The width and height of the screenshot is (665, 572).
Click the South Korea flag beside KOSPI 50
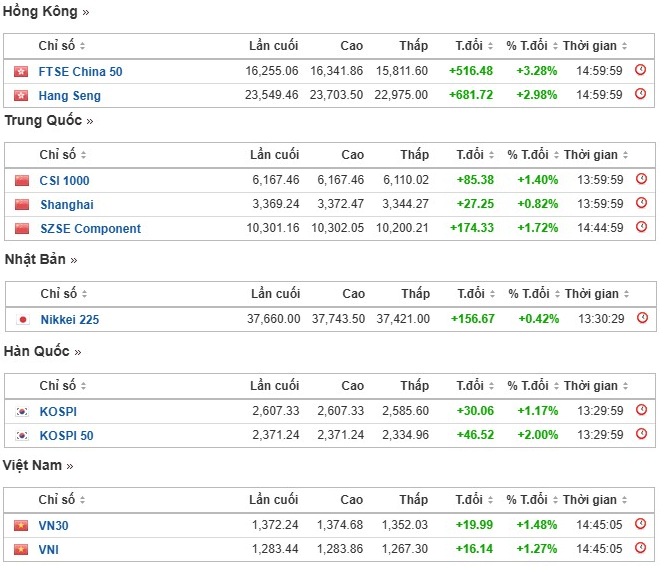tap(22, 436)
